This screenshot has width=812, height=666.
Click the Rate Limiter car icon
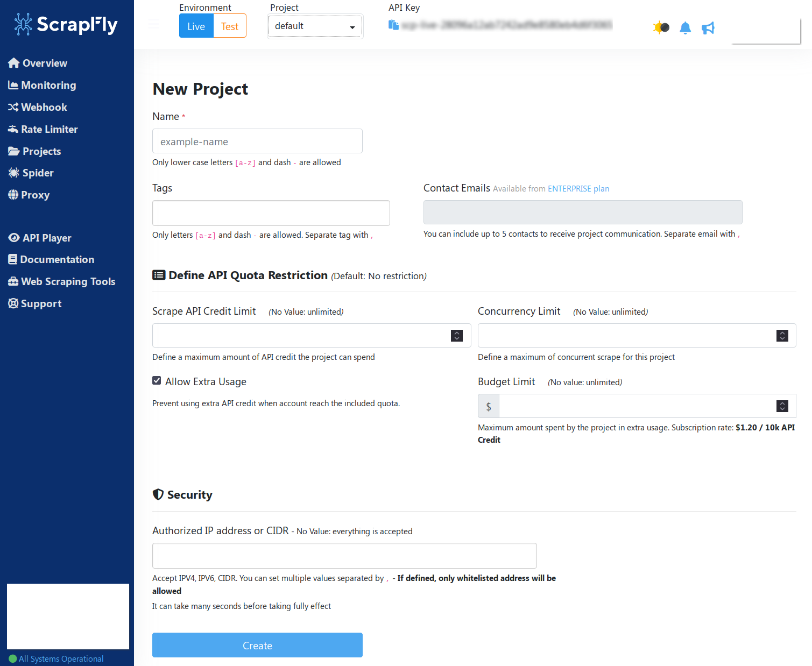pos(13,129)
